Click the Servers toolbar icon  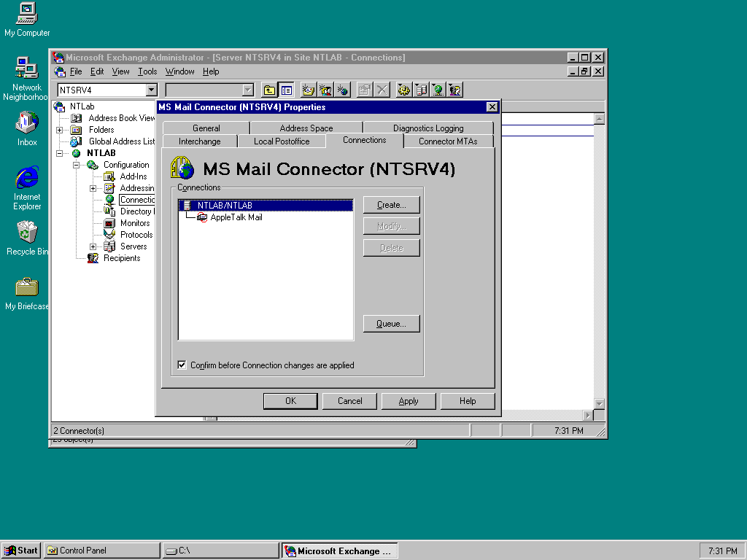[421, 90]
